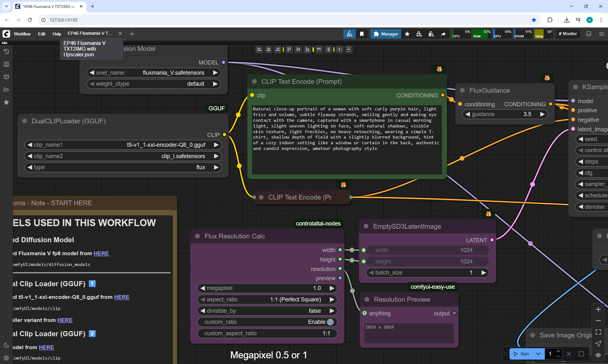Screen dimensions: 608x364
Task: Toggle dark theme moon icon
Action: tap(6, 345)
